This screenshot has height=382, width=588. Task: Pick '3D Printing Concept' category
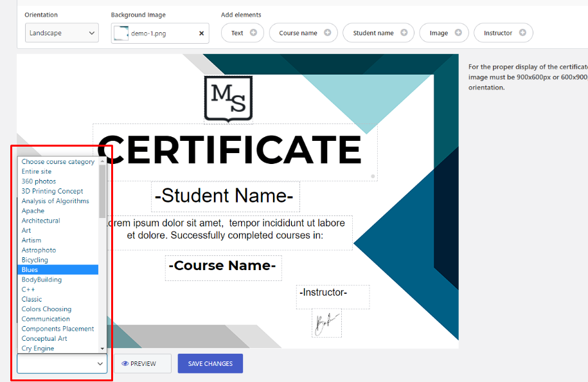[x=58, y=191]
